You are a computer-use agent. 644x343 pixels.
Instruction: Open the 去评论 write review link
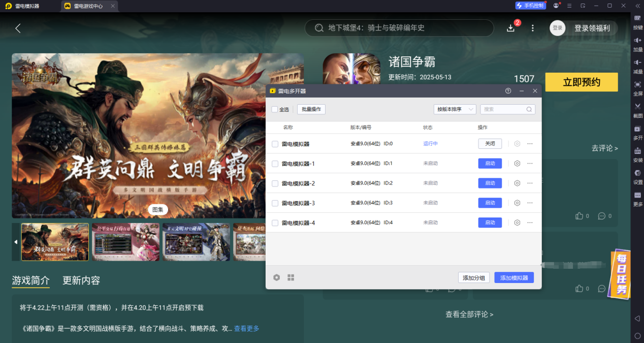click(604, 148)
